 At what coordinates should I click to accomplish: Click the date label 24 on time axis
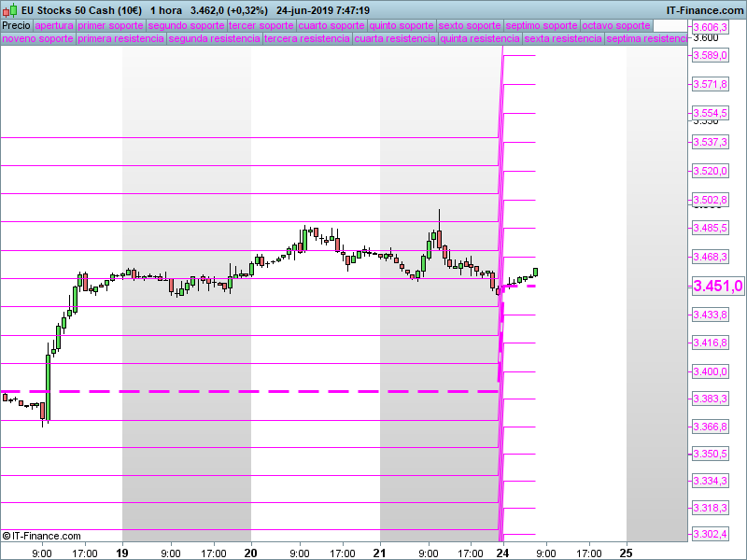point(502,552)
